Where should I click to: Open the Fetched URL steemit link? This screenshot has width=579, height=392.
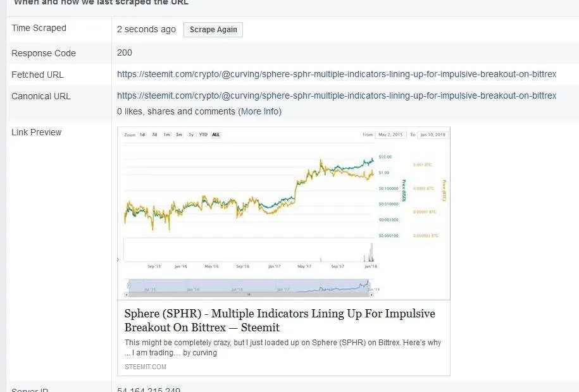(337, 74)
